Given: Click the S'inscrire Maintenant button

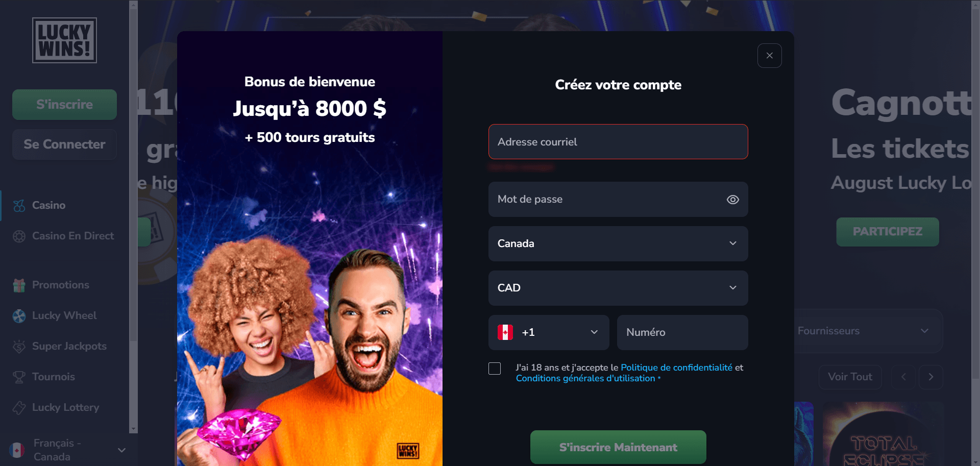Looking at the screenshot, I should [x=618, y=447].
